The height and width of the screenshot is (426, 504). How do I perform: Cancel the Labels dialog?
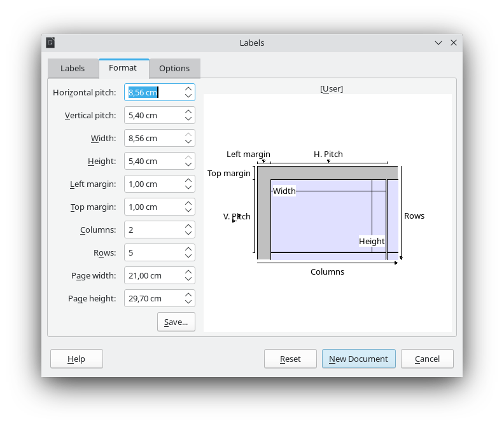click(x=427, y=359)
